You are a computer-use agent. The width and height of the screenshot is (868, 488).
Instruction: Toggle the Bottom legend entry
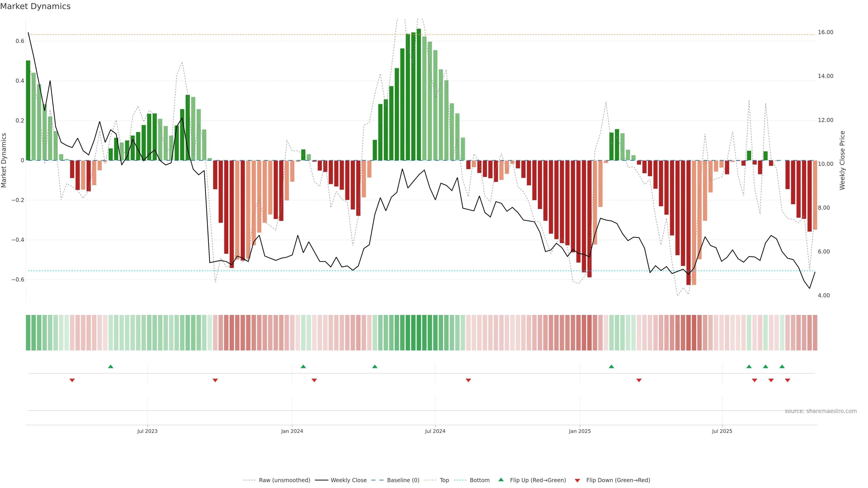[479, 480]
